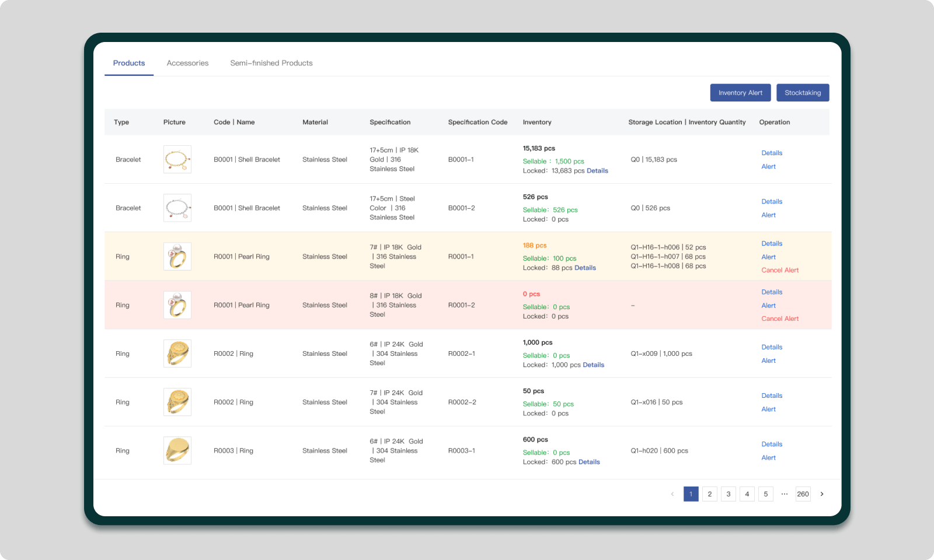View the R0001-2 Pearl Ring picture
934x560 pixels.
(x=177, y=305)
